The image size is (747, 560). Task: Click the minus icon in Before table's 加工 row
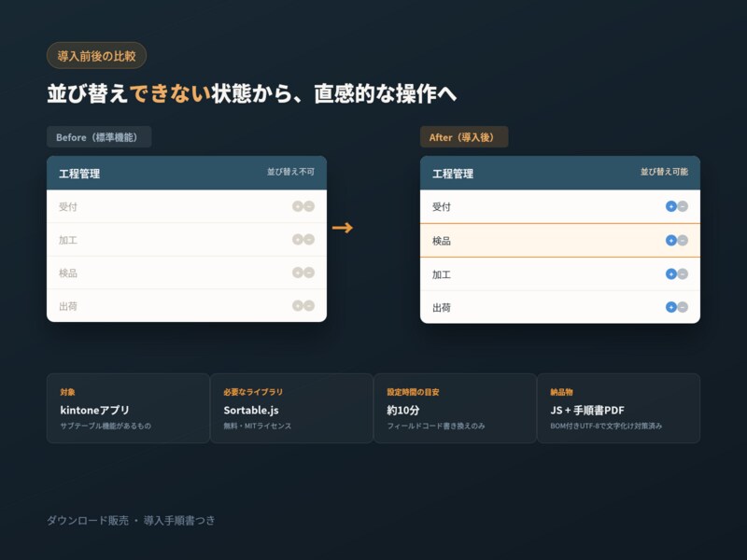click(309, 240)
